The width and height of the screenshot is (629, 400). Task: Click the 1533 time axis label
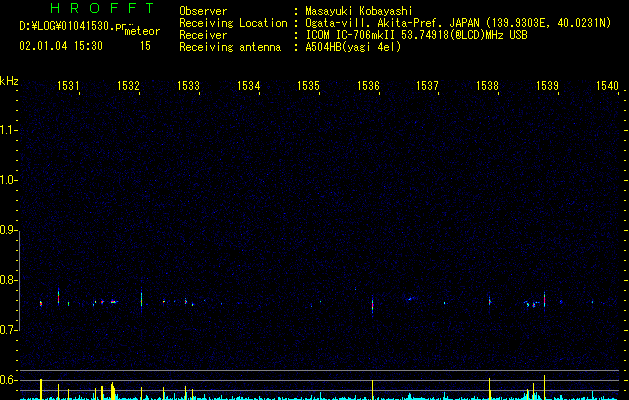188,86
